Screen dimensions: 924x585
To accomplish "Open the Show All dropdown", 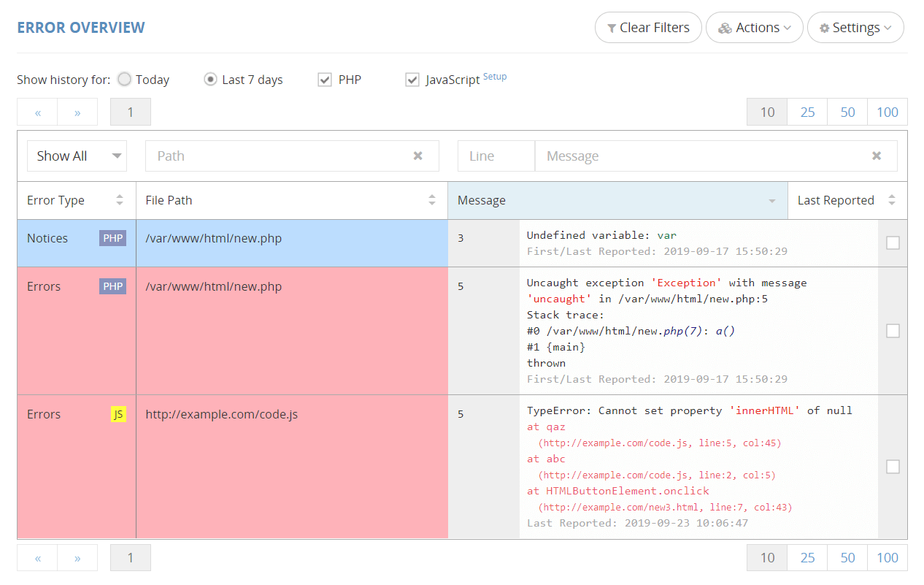I will pos(77,156).
